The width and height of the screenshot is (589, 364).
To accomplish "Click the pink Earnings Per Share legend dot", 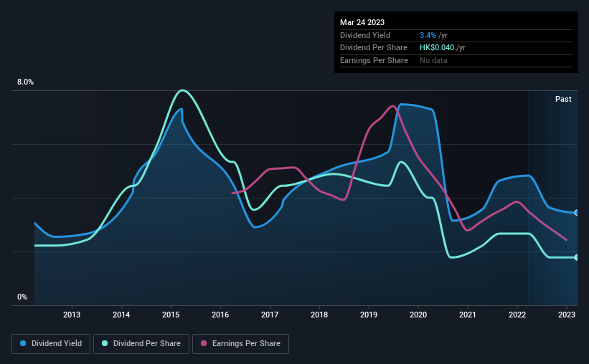I will click(x=204, y=343).
